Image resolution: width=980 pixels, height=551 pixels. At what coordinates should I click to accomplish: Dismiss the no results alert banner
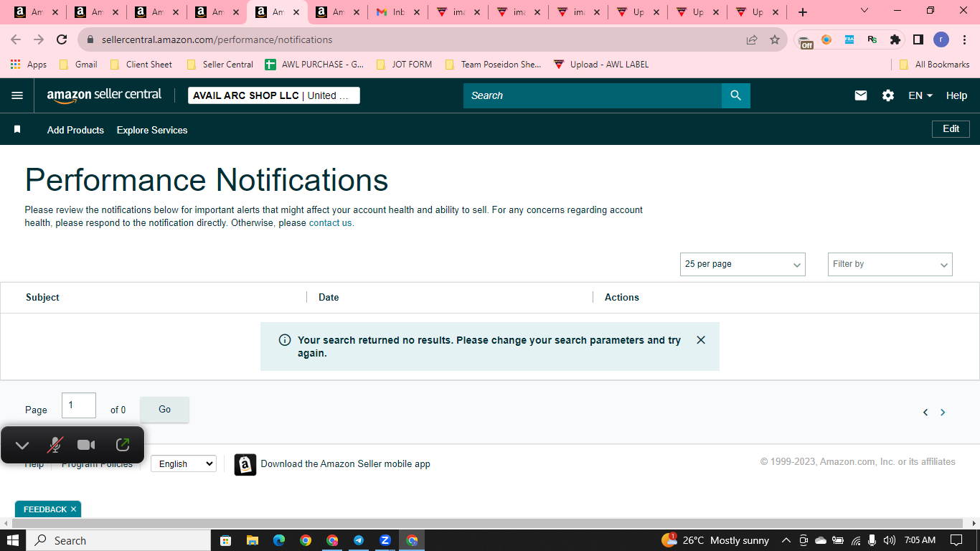click(x=701, y=340)
